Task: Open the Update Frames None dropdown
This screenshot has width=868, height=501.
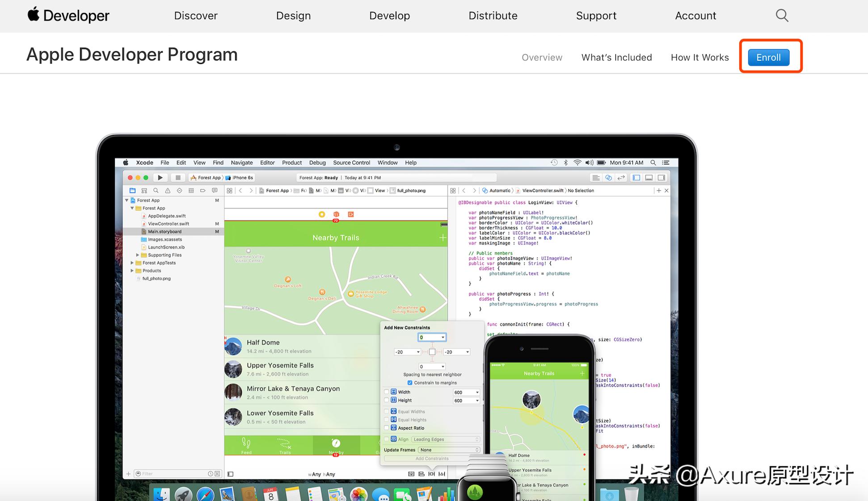Action: point(449,450)
